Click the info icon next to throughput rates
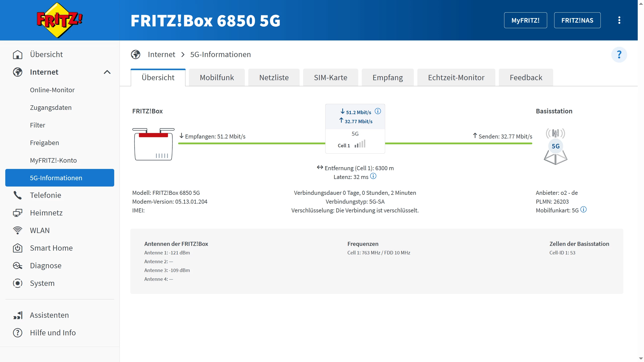The width and height of the screenshot is (644, 362). 378,111
